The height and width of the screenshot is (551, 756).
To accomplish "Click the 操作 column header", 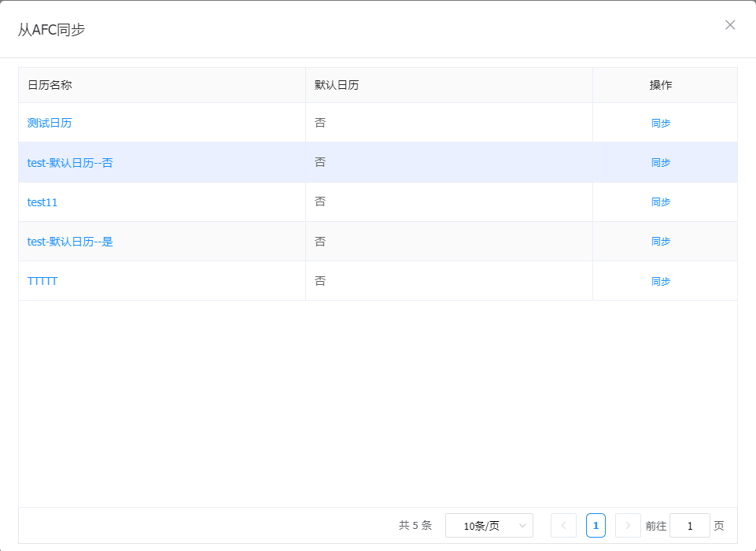I will 661,85.
